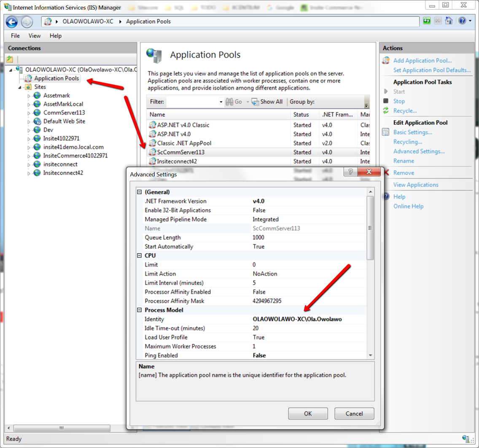Screen dimensions: 479x448
Task: Open the Help menu
Action: pos(56,36)
